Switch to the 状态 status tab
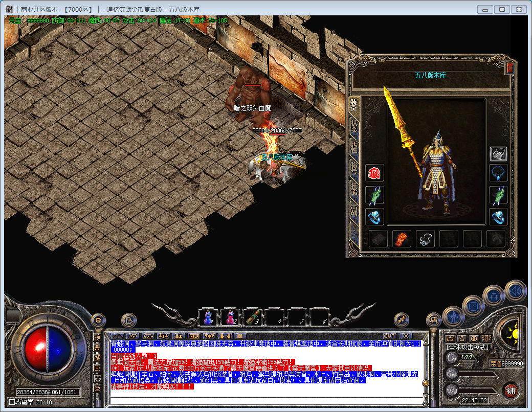532x412 pixels. point(354,126)
